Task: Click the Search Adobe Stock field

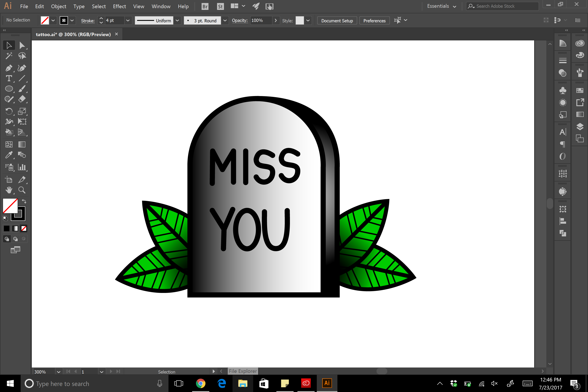Action: tap(502, 6)
